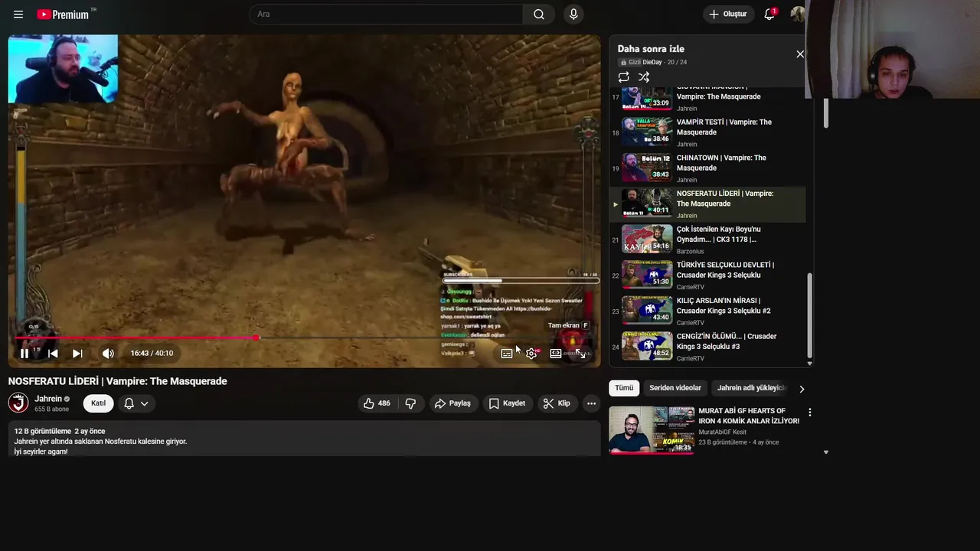980x551 pixels.
Task: Select Jahrein adlı yükleyici chip
Action: (751, 388)
